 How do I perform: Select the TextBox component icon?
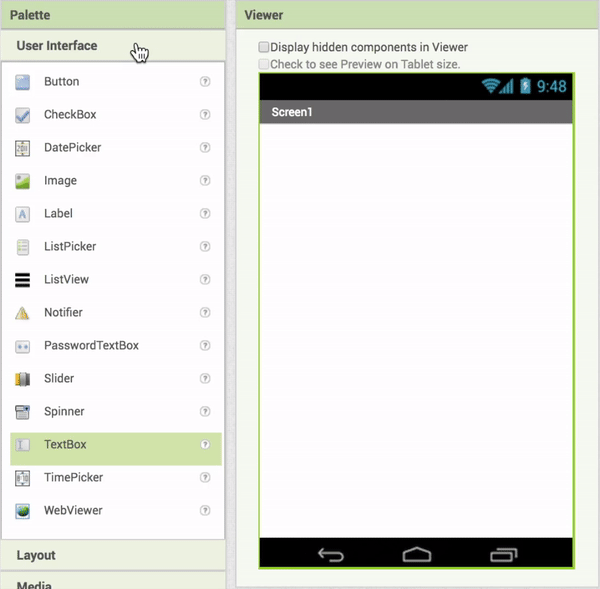click(x=23, y=444)
